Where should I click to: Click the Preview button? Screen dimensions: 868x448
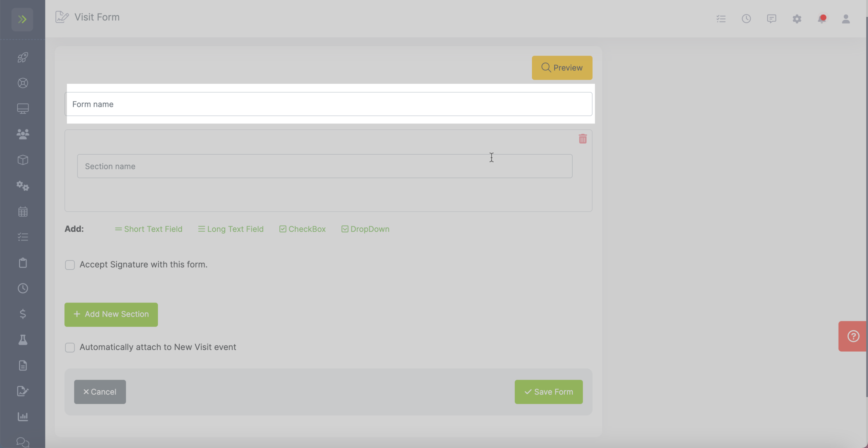[x=562, y=68]
